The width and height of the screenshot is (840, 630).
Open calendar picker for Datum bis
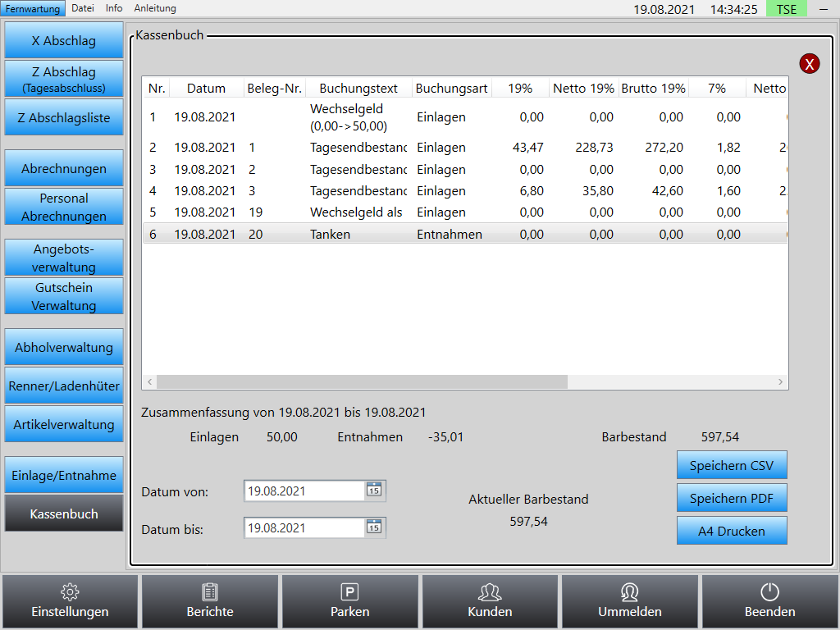coord(374,527)
